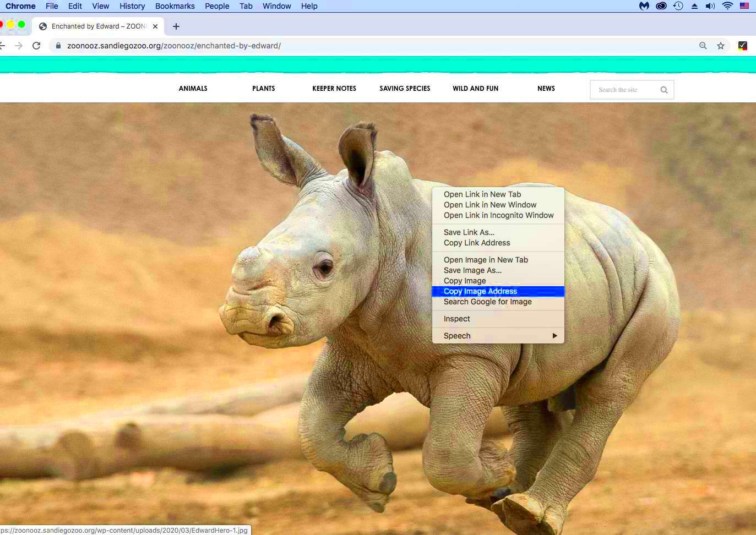Open the File menu
This screenshot has width=756, height=535.
coord(52,6)
